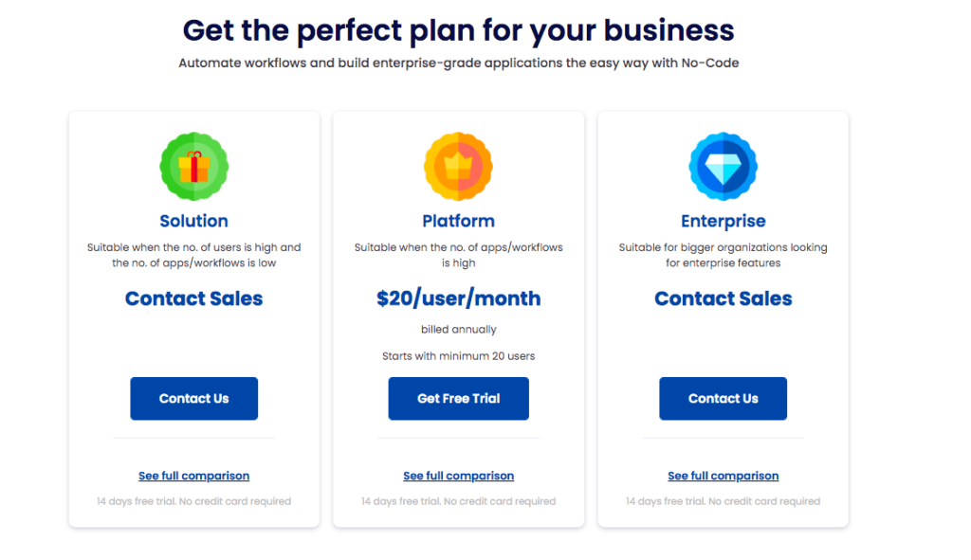Image resolution: width=971 pixels, height=560 pixels.
Task: Click the green gift box Solution icon
Action: tap(193, 167)
